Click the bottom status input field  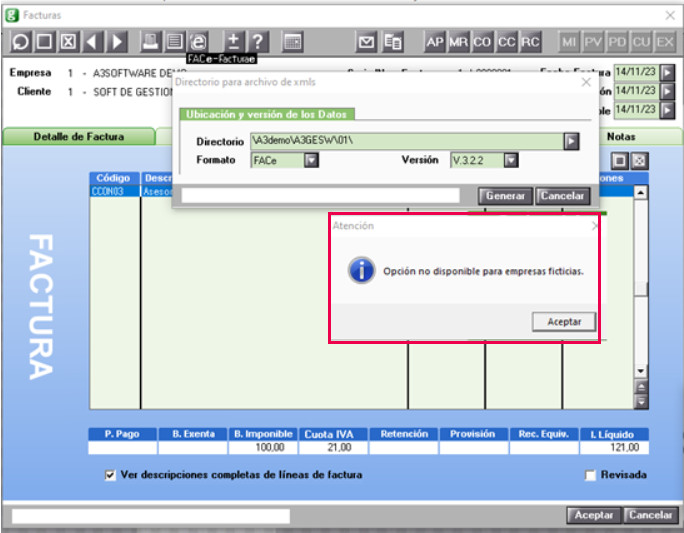[x=150, y=516]
